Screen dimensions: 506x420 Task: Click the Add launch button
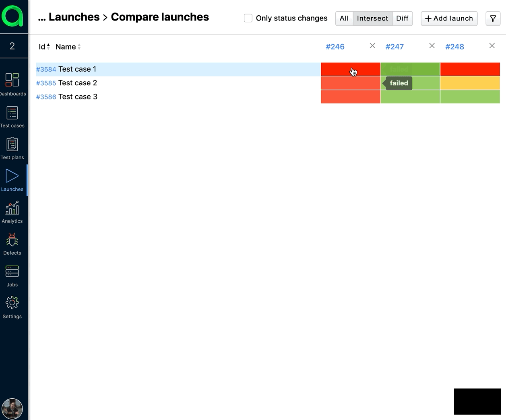tap(449, 19)
